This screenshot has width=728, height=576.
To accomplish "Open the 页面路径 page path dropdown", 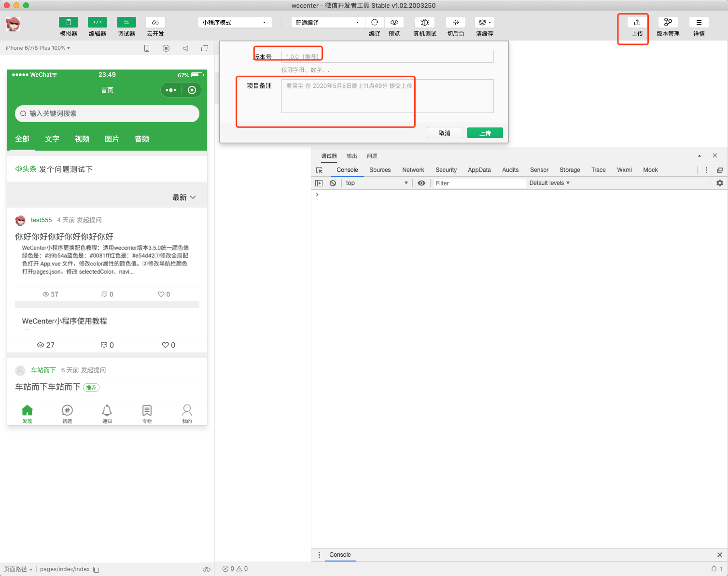I will point(18,569).
